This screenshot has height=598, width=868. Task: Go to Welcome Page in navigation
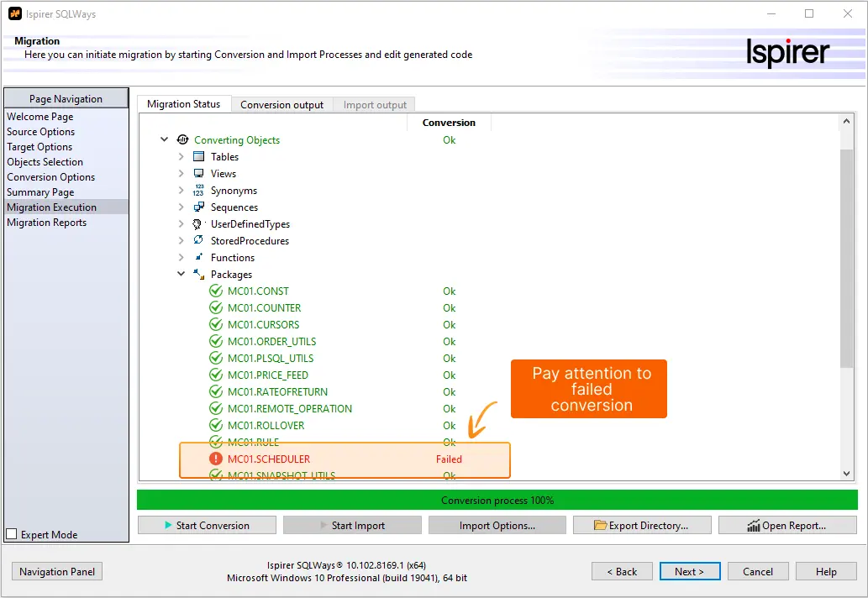[x=39, y=116]
